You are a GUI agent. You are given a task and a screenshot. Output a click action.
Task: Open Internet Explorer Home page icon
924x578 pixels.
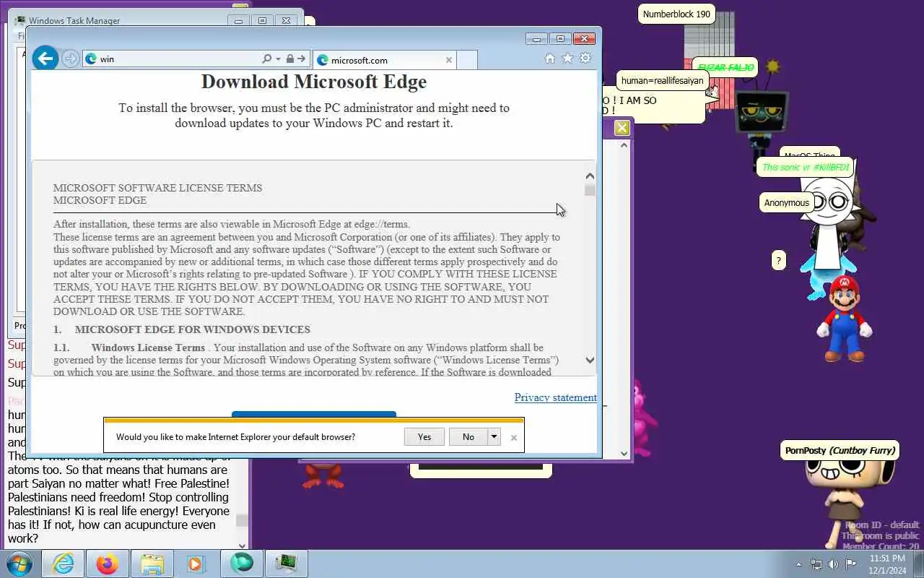click(x=549, y=59)
